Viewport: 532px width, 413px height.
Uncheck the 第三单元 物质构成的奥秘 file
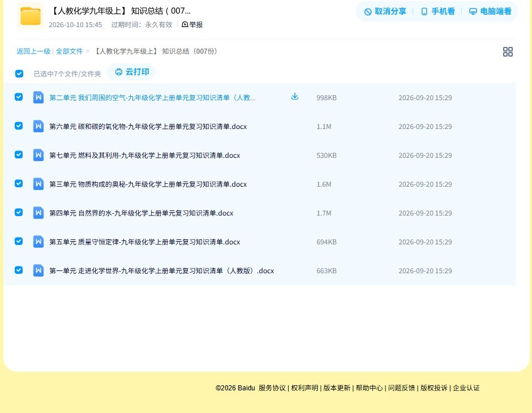[x=19, y=183]
